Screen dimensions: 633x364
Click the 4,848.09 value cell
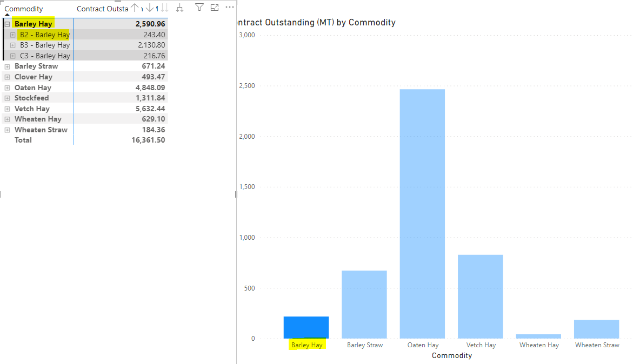click(150, 87)
